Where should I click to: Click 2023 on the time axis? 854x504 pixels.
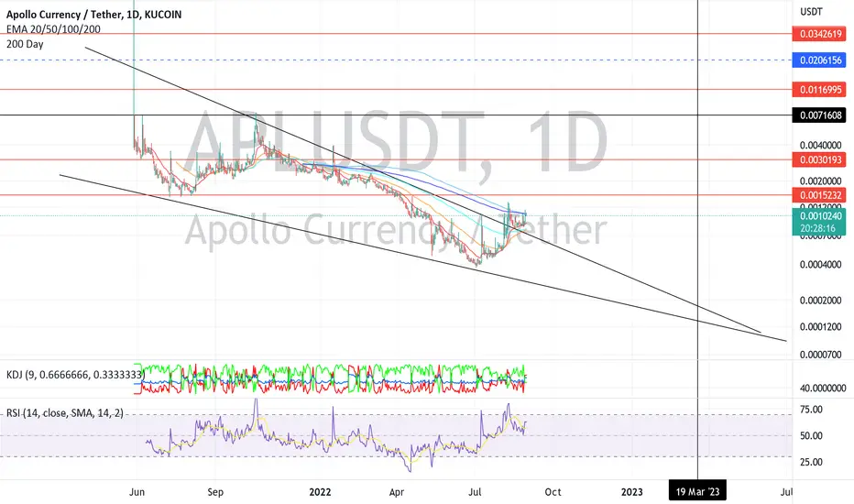pyautogui.click(x=631, y=491)
